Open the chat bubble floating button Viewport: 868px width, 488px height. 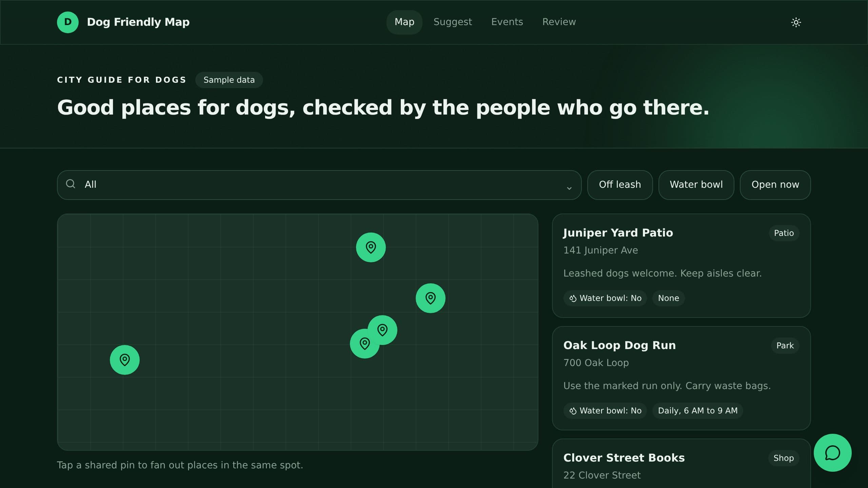[832, 452]
